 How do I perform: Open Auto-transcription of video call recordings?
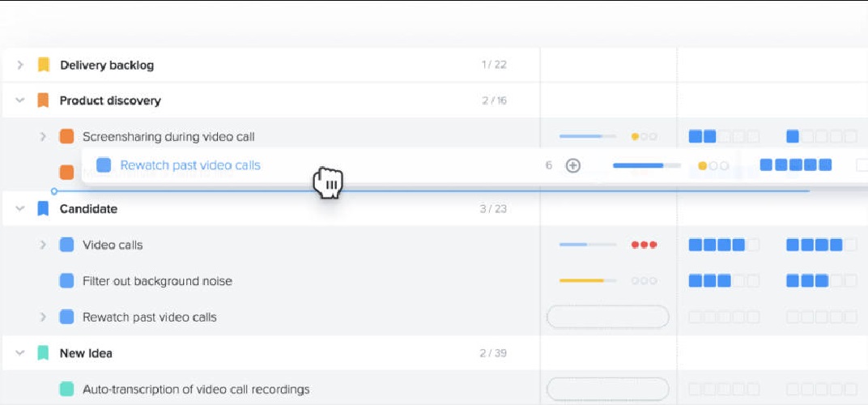[x=196, y=390]
